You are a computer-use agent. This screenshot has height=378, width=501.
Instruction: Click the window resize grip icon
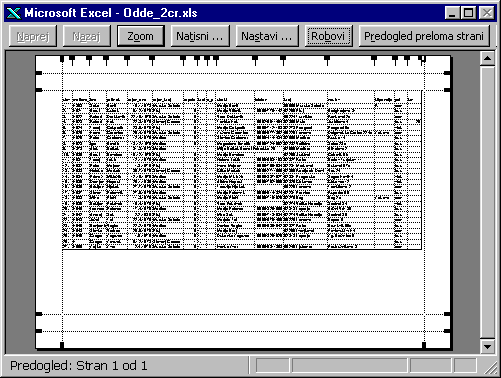(490, 367)
